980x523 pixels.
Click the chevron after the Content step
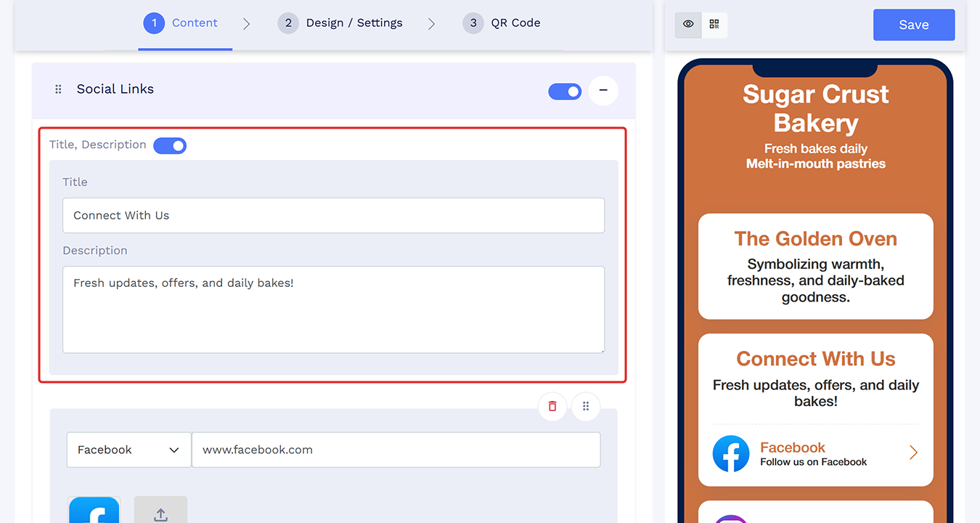(x=247, y=24)
